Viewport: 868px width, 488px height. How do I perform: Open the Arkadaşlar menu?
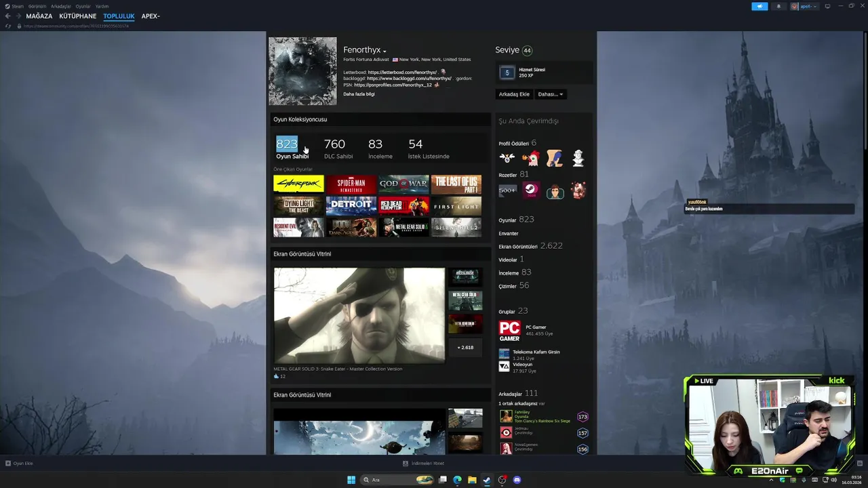pyautogui.click(x=61, y=6)
